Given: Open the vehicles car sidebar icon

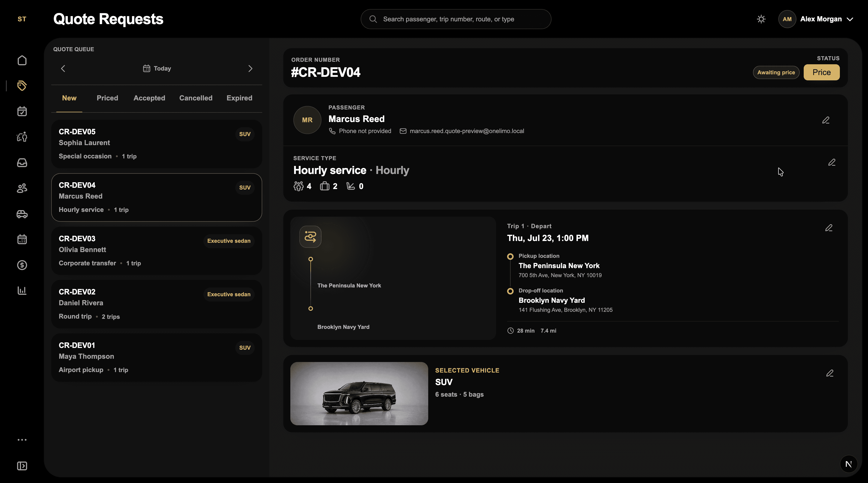Looking at the screenshot, I should pyautogui.click(x=22, y=214).
